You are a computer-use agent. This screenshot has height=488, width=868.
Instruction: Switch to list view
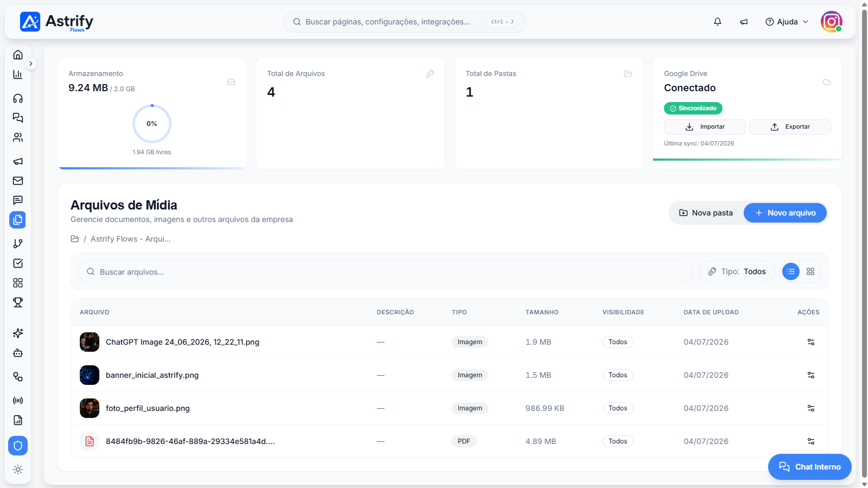(791, 271)
